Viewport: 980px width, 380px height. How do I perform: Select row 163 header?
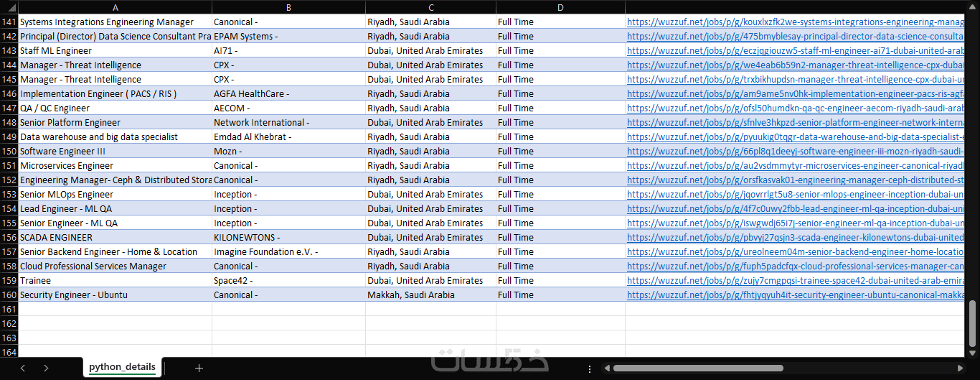coord(9,338)
